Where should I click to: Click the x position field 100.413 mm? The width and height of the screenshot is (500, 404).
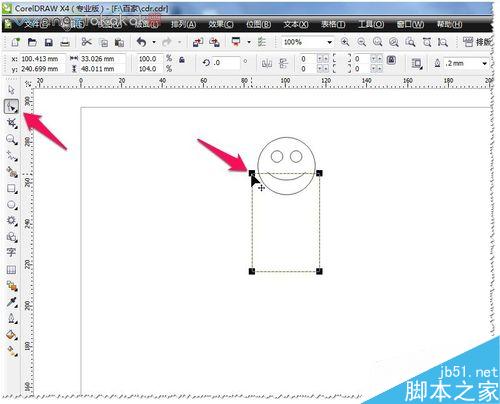(x=43, y=59)
